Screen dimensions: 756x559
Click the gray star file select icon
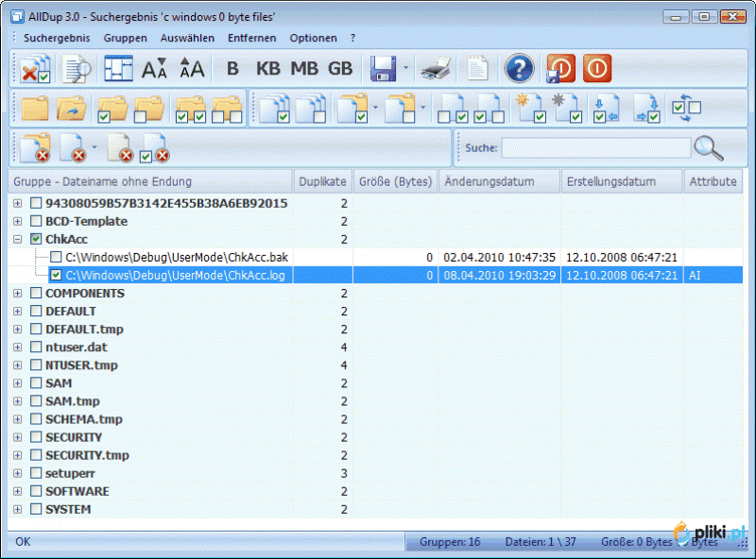coord(566,109)
